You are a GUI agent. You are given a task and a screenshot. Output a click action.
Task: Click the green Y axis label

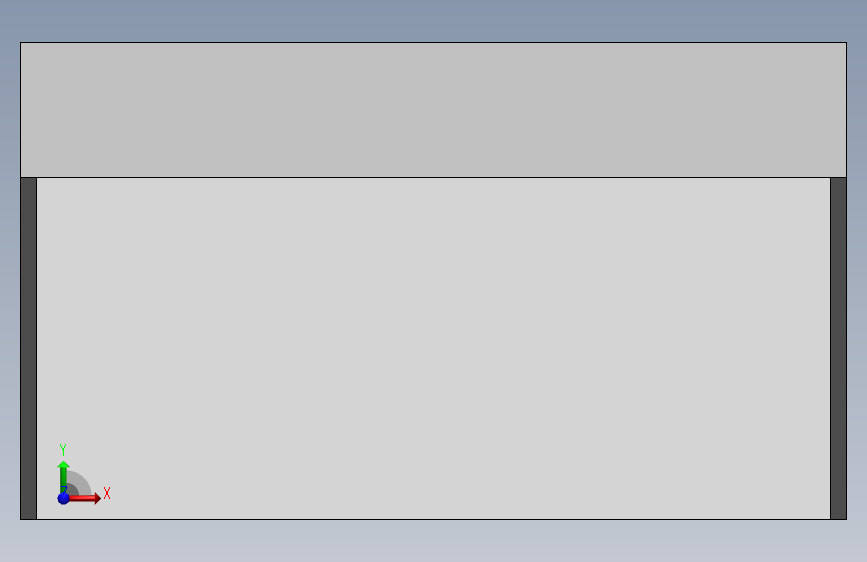[x=63, y=450]
